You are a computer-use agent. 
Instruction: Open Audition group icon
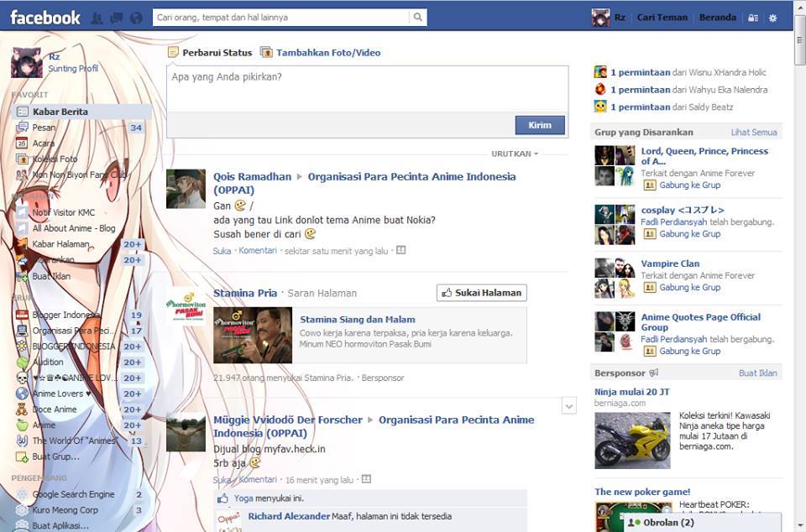(22, 362)
